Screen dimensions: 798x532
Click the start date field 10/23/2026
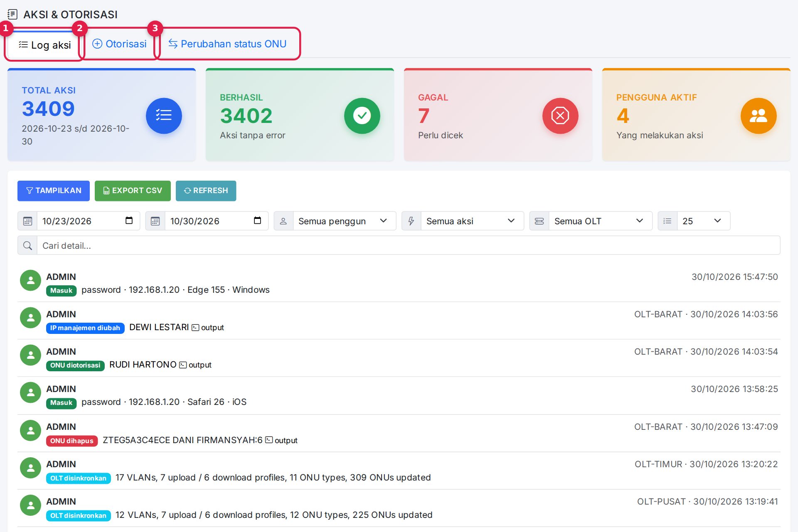pyautogui.click(x=89, y=221)
